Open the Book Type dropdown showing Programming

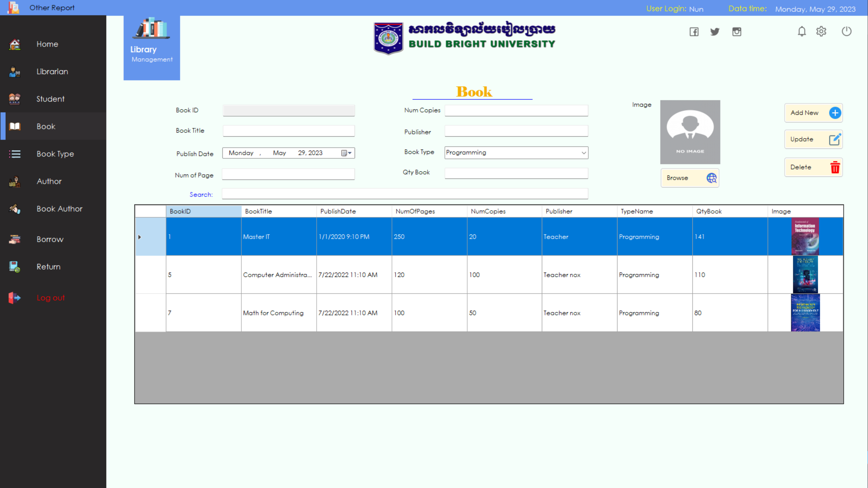coord(583,152)
